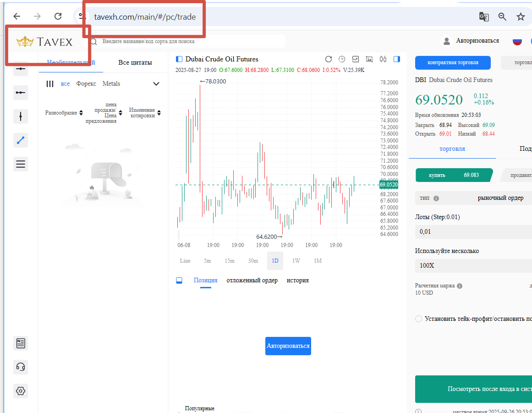Screen dimensions: 532x413
Task: Select the все category filter
Action: click(x=65, y=84)
